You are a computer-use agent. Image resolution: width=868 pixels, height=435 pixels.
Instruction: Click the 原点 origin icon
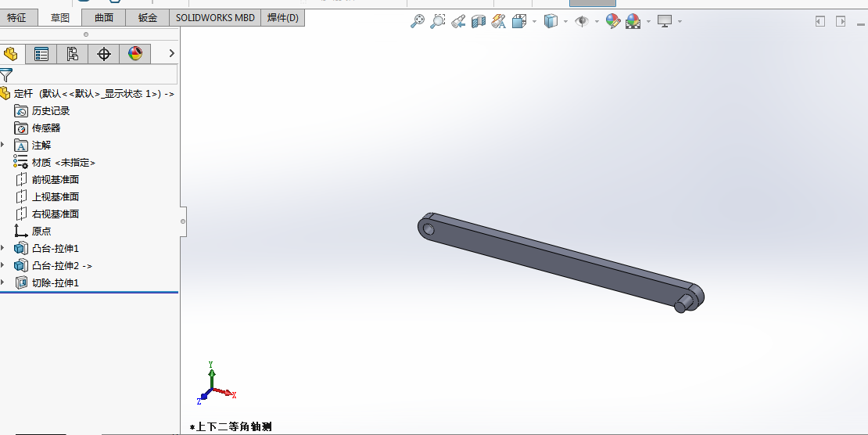tap(20, 231)
